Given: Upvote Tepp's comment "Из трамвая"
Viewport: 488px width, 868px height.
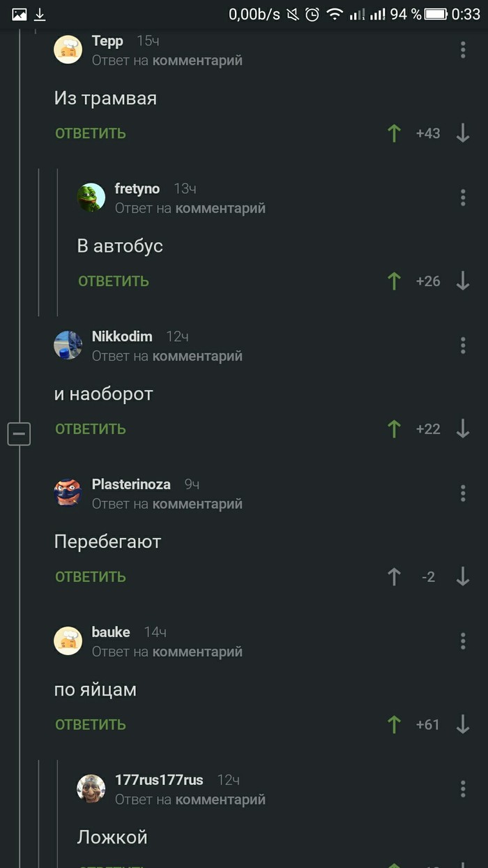Looking at the screenshot, I should pyautogui.click(x=394, y=133).
